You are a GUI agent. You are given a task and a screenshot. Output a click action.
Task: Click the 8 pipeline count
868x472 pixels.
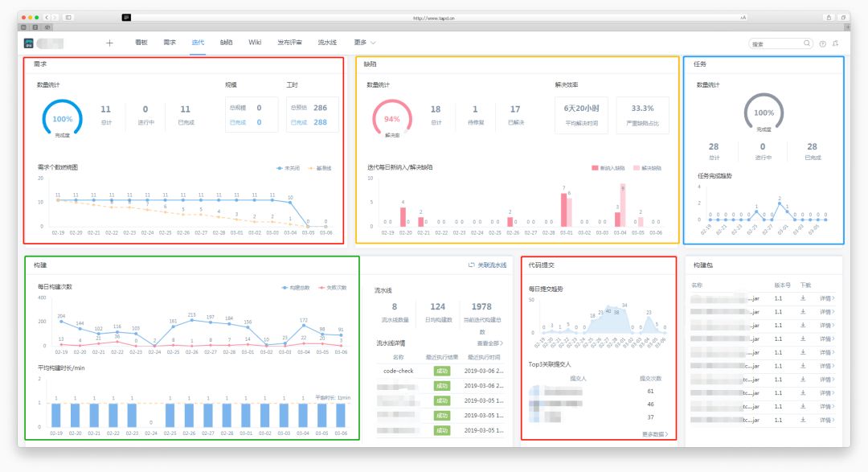(x=394, y=306)
